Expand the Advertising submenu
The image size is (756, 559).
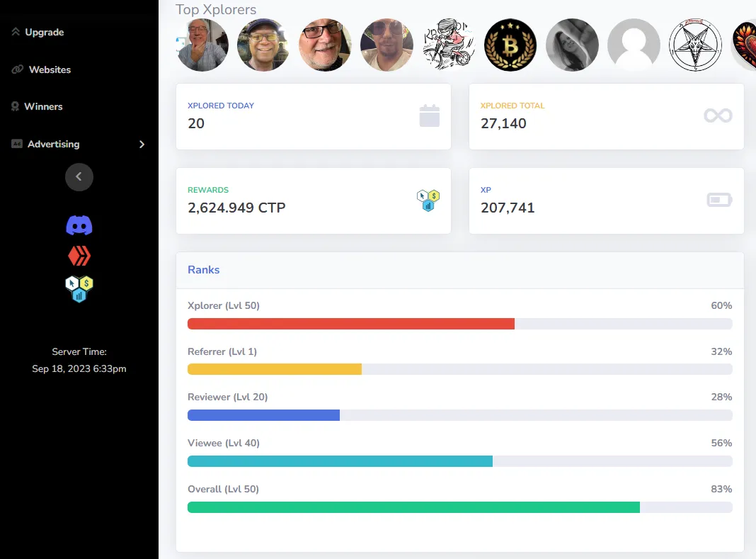click(x=79, y=144)
